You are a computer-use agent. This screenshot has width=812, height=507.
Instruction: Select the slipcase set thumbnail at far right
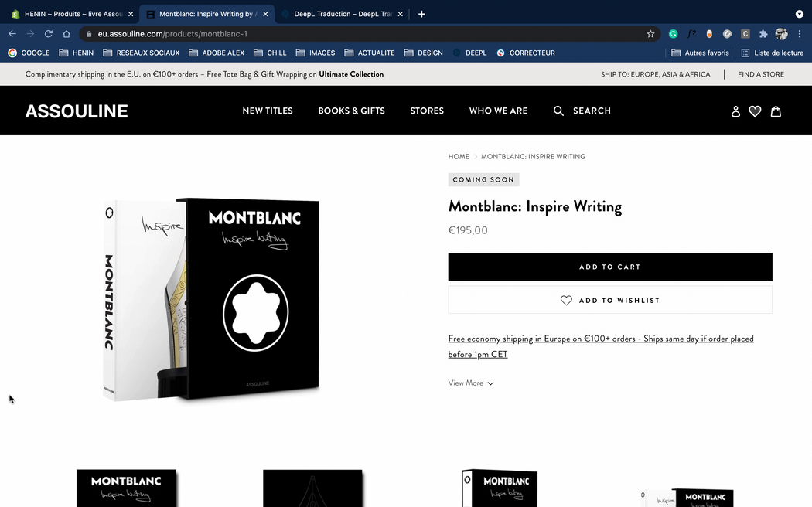pos(687,497)
